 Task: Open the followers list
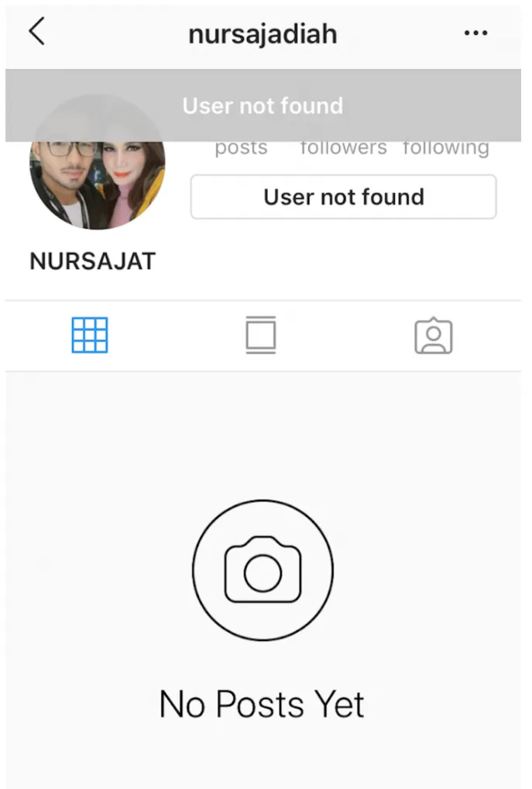[x=344, y=148]
